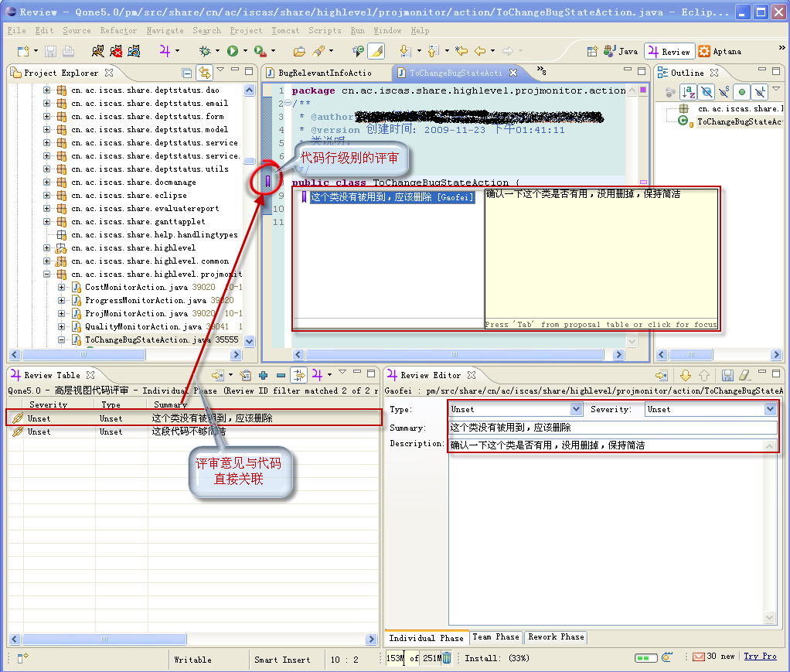790x672 pixels.
Task: Save the review with floppy disk icon in Review Editor
Action: click(728, 375)
